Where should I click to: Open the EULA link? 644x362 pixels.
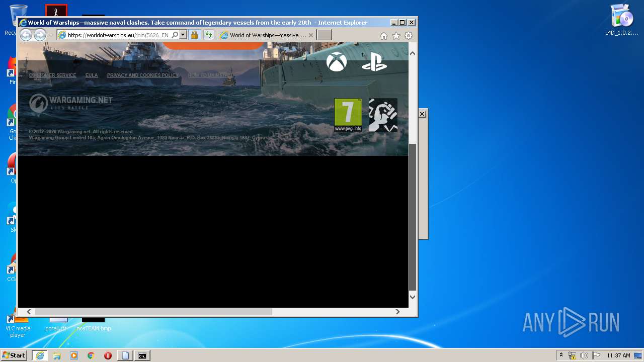[92, 75]
